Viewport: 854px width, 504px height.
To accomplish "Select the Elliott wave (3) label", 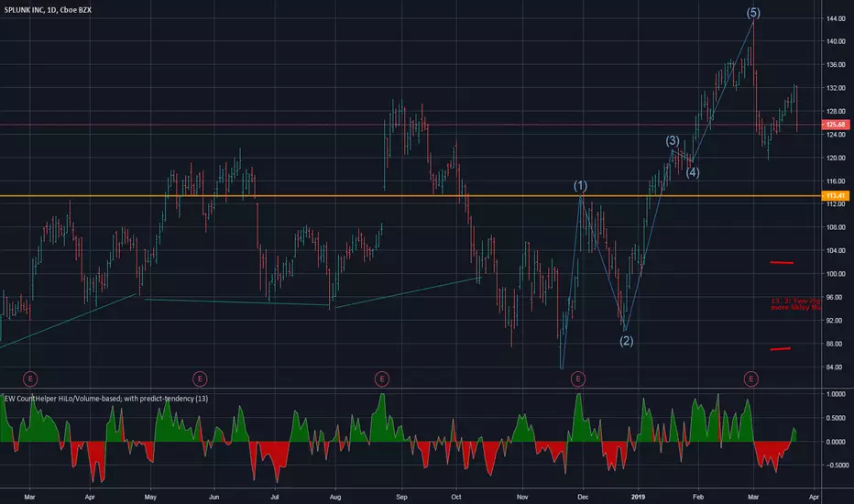I will (x=673, y=140).
